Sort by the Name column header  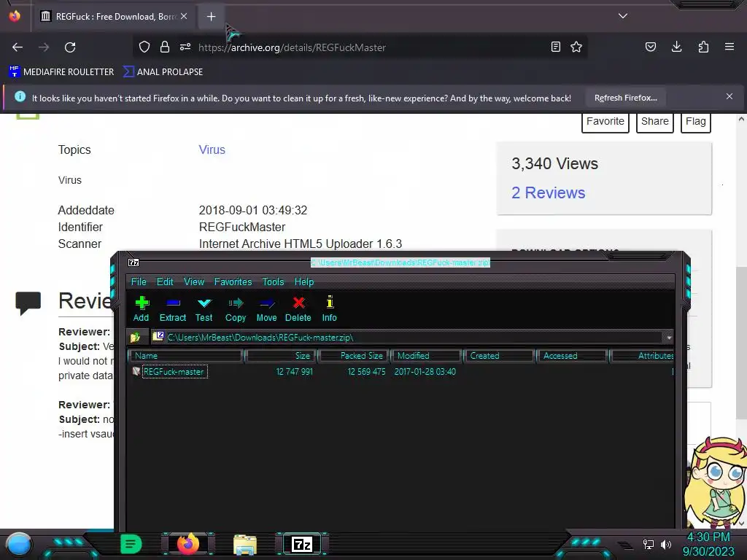pos(186,356)
